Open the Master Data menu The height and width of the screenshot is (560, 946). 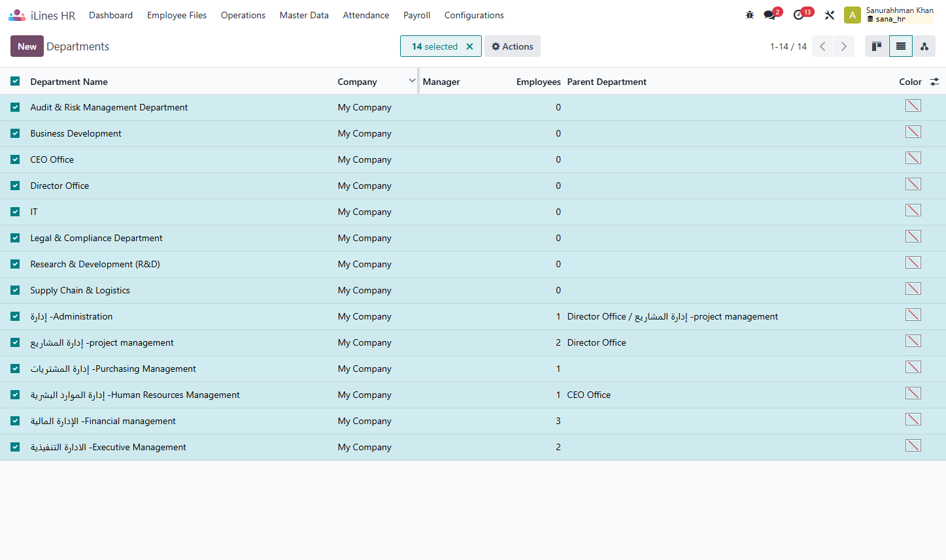tap(304, 15)
